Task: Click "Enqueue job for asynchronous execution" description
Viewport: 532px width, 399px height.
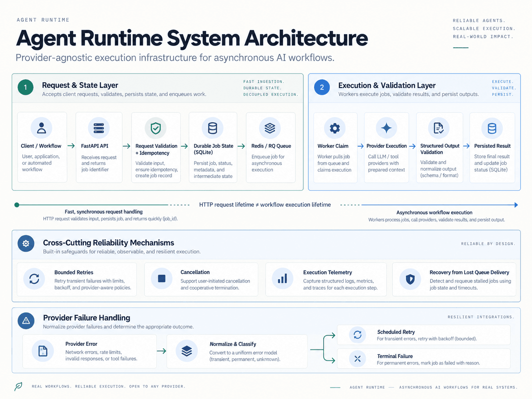Action: [268, 163]
